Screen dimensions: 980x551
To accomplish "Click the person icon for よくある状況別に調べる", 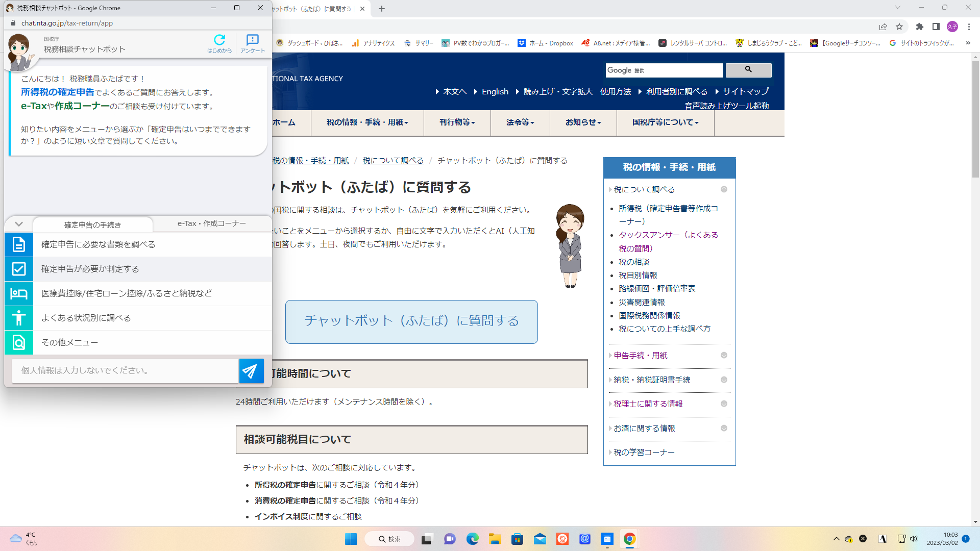I will pos(19,318).
